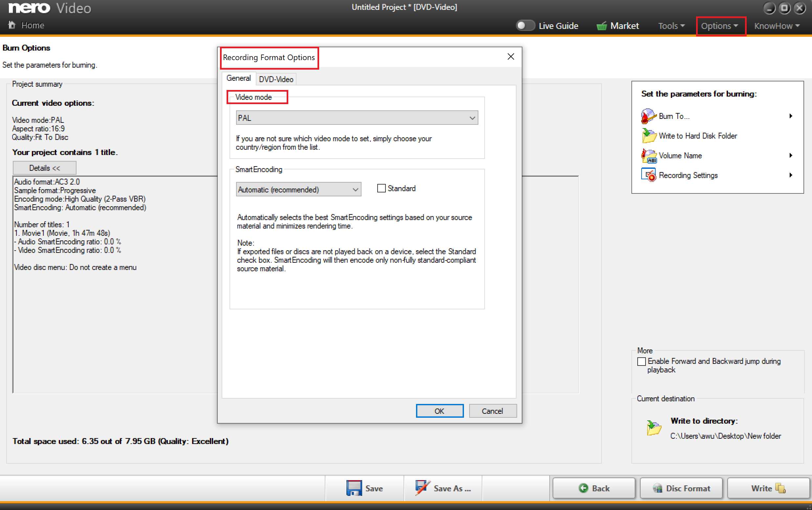812x510 pixels.
Task: Click the Write to directory folder icon
Action: (x=654, y=428)
